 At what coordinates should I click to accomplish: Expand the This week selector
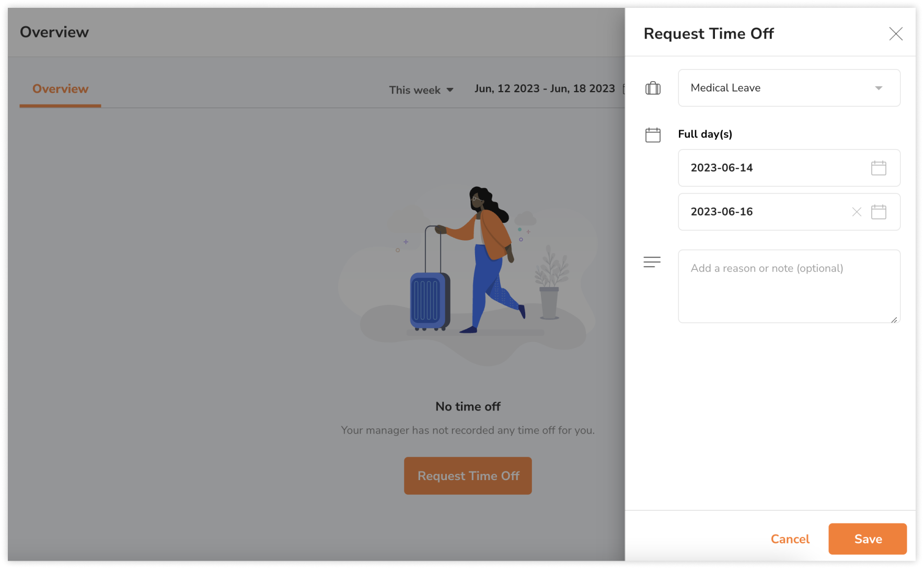(x=421, y=89)
